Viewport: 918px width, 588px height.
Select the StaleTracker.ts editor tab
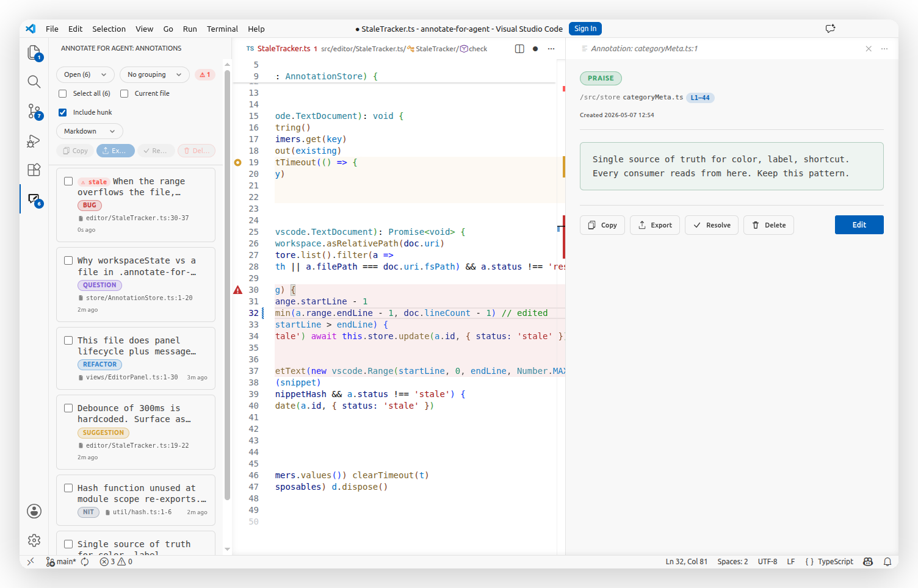pyautogui.click(x=281, y=49)
